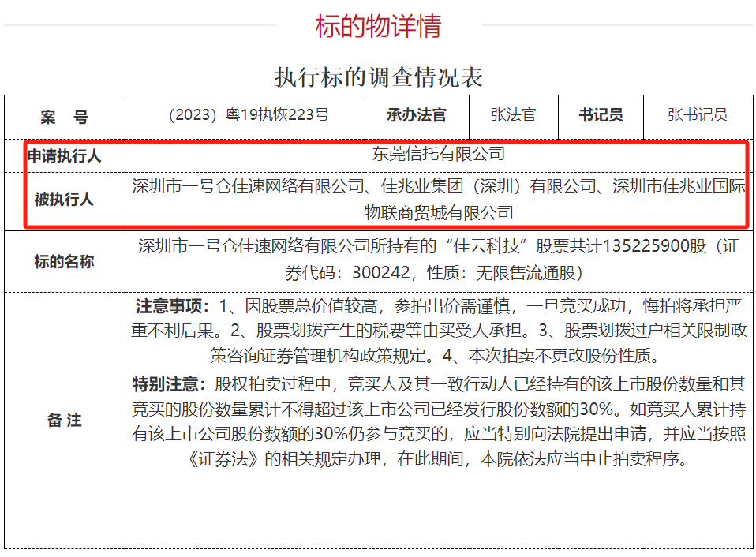Select case number (2023)粤19执恢223号
Image resolution: width=756 pixels, height=557 pixels.
pos(249,114)
